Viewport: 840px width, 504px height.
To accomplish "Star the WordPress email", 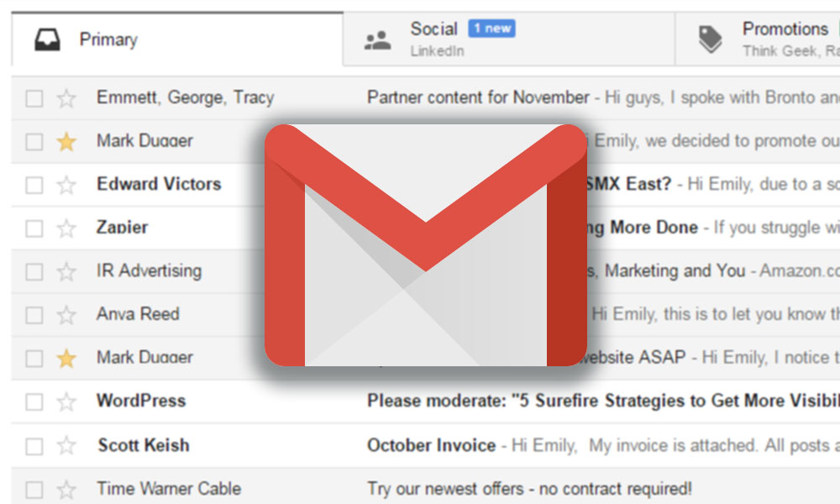I will (66, 402).
